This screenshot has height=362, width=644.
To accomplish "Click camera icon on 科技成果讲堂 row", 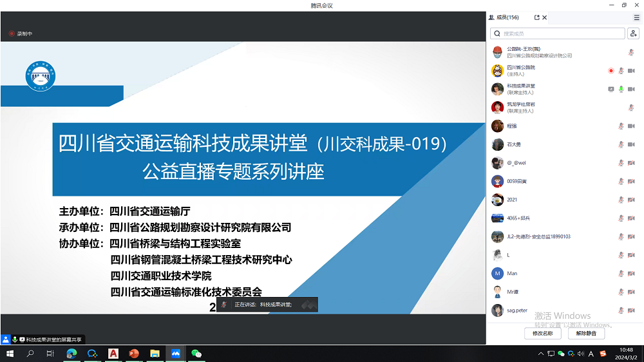I will (x=631, y=89).
